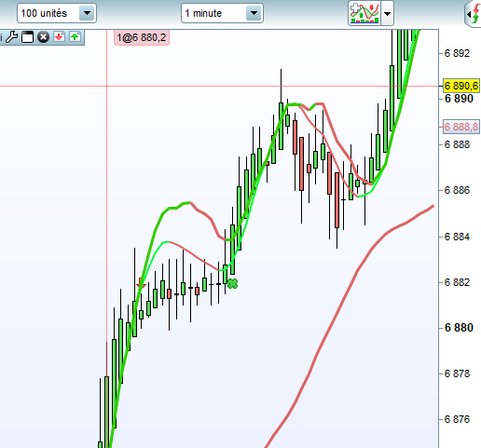Image resolution: width=481 pixels, height=448 pixels.
Task: Click the 1@6 880,2 position label
Action: (142, 37)
